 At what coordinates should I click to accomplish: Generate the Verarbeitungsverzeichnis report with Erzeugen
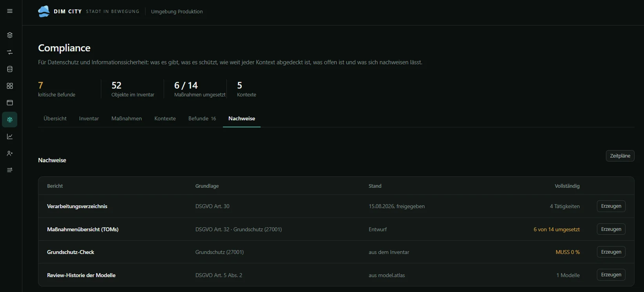pyautogui.click(x=611, y=206)
